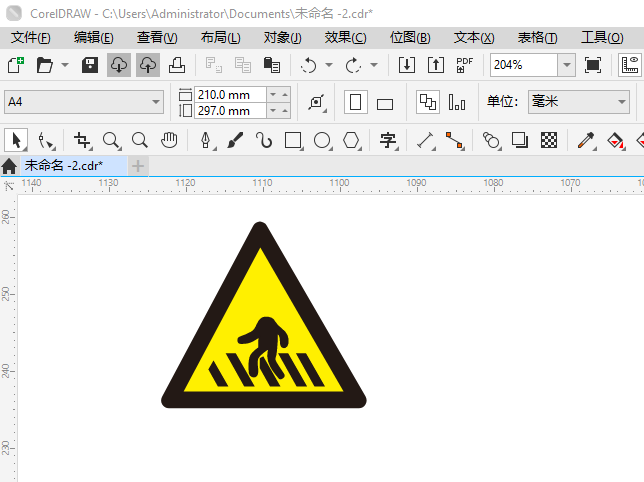Click the all pages layout icon

click(x=428, y=102)
